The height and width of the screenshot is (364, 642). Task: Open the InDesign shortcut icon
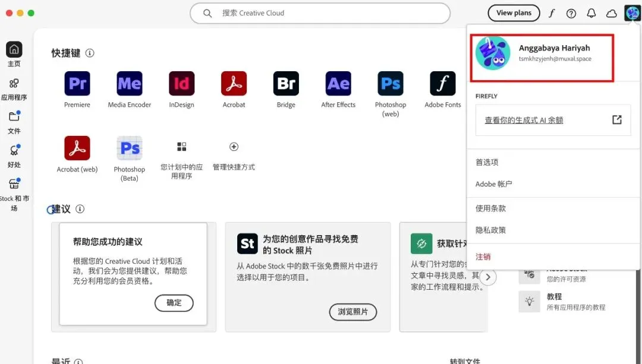point(181,84)
